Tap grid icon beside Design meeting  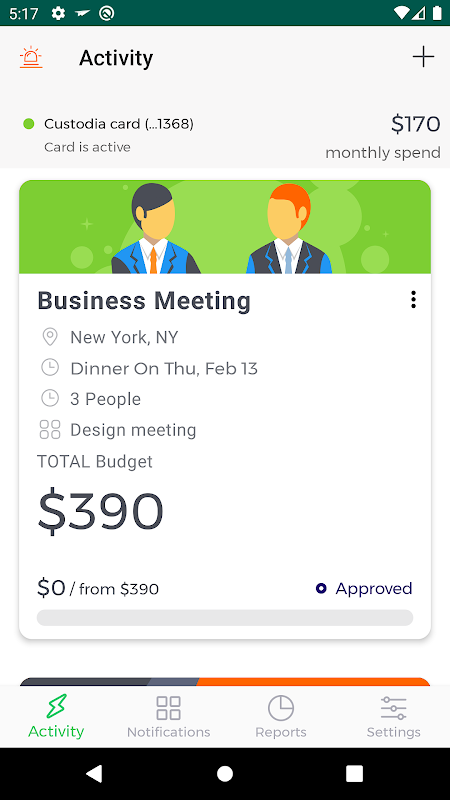click(49, 430)
